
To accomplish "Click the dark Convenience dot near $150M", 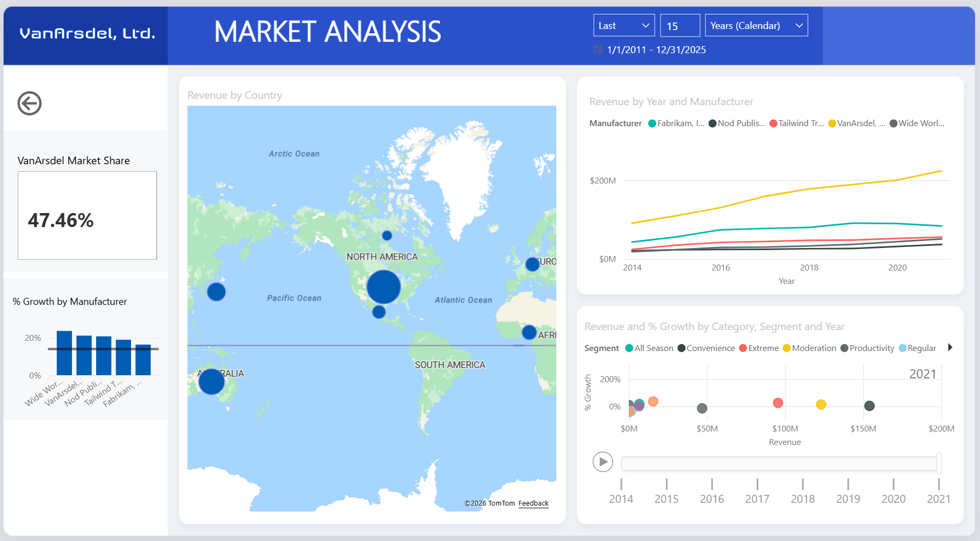I will click(869, 406).
